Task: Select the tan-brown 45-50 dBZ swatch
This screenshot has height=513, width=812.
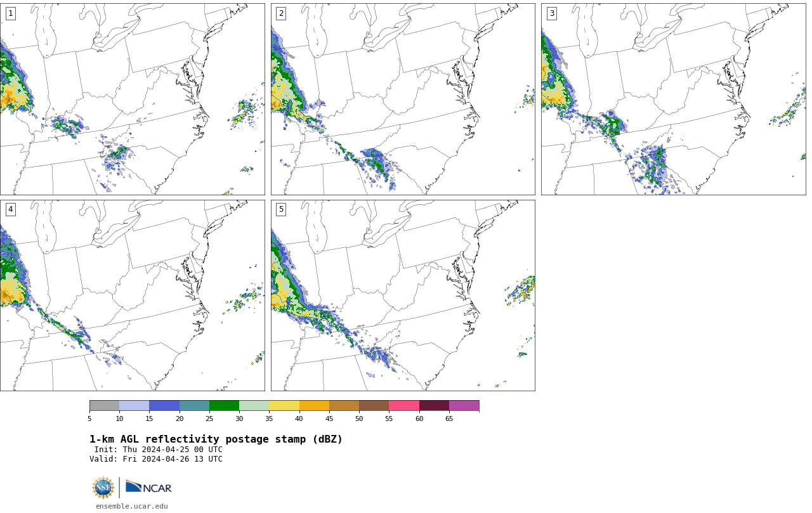Action: pyautogui.click(x=344, y=406)
